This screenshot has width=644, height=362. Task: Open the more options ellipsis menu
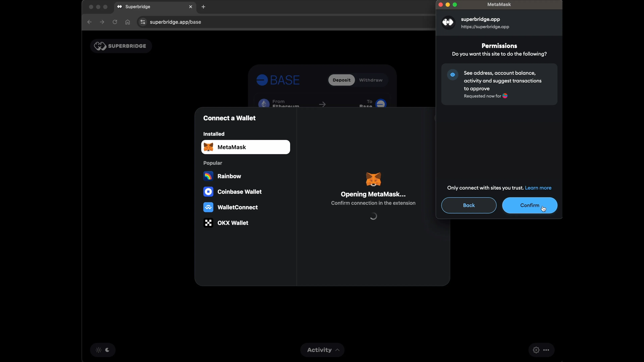[x=546, y=350]
